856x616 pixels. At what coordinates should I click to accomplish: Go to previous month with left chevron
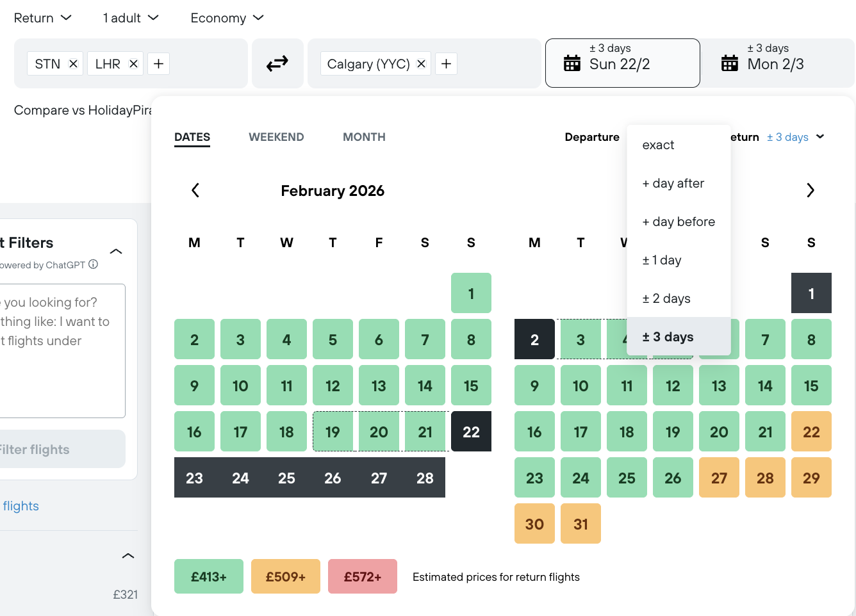pos(195,190)
